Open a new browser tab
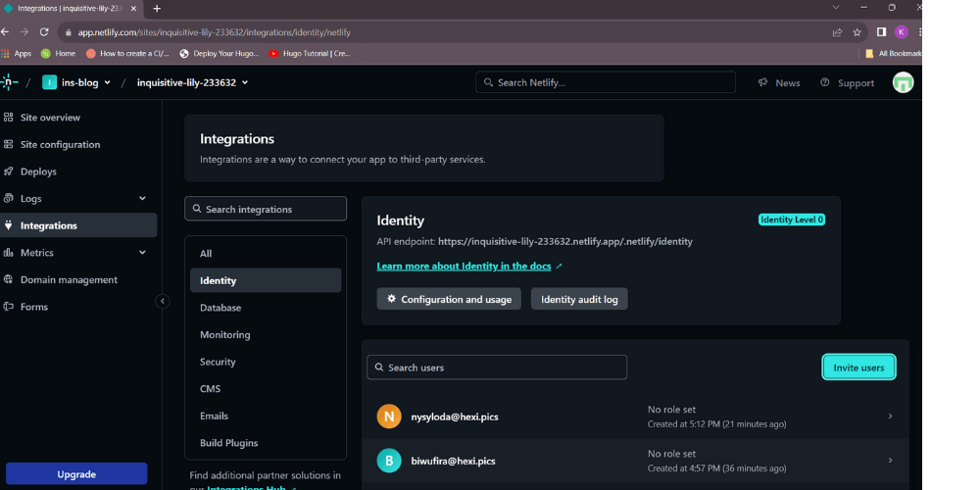The width and height of the screenshot is (980, 490). pos(157,9)
